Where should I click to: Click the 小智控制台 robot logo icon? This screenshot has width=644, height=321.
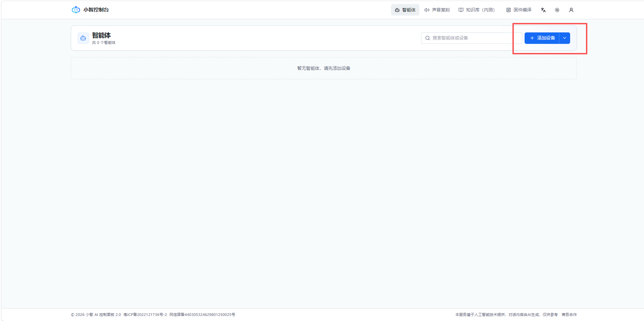pyautogui.click(x=76, y=10)
